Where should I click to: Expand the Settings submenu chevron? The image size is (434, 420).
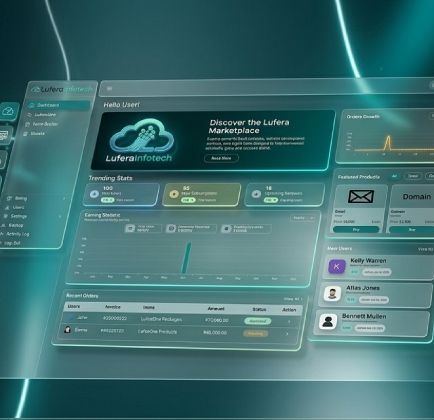coord(60,216)
